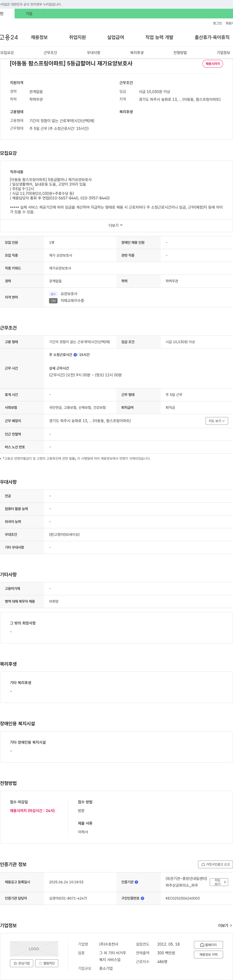The width and height of the screenshot is (233, 980).
Task: Jump to 복리후생 section tab
Action: (x=137, y=53)
